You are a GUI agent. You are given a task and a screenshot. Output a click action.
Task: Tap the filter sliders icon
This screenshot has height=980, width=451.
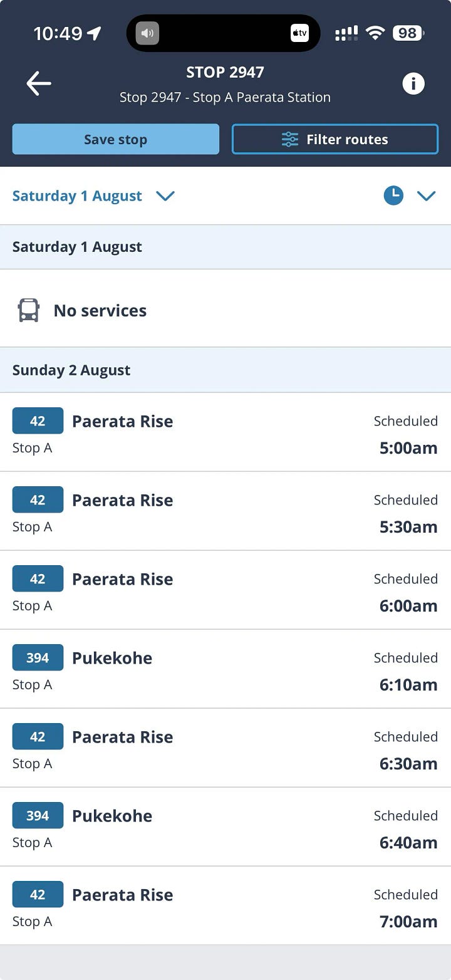tap(289, 139)
